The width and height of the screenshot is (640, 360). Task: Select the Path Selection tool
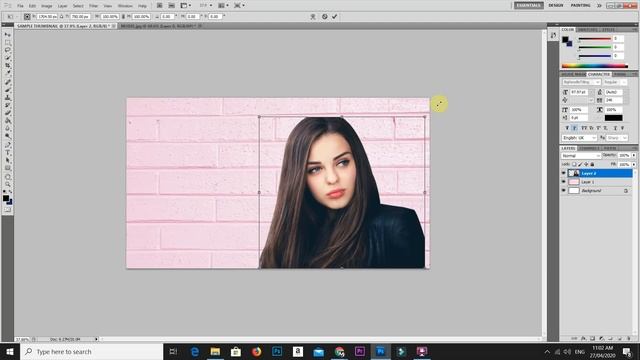pyautogui.click(x=8, y=161)
